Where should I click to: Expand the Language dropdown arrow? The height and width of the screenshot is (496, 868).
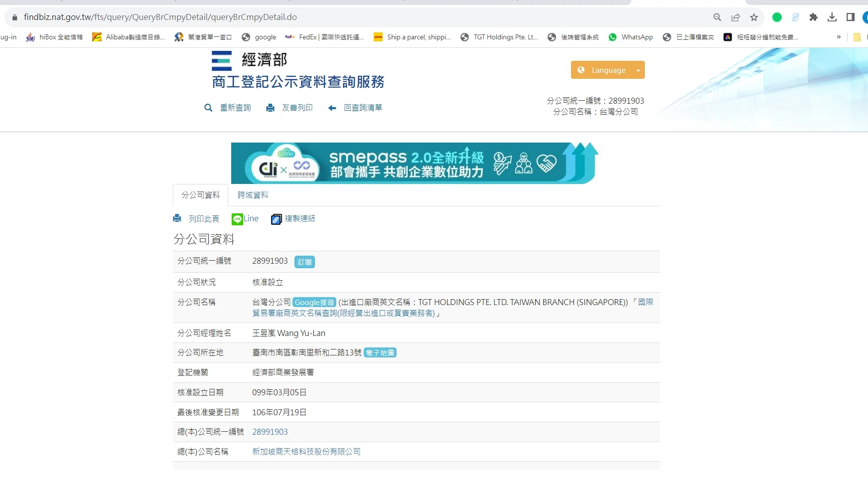click(638, 70)
